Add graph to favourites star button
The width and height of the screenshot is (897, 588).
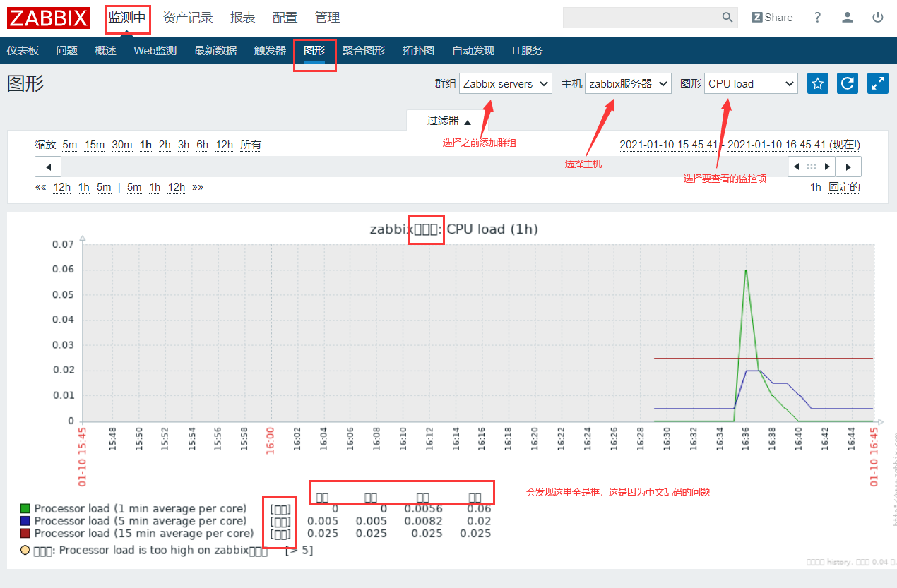pos(818,83)
